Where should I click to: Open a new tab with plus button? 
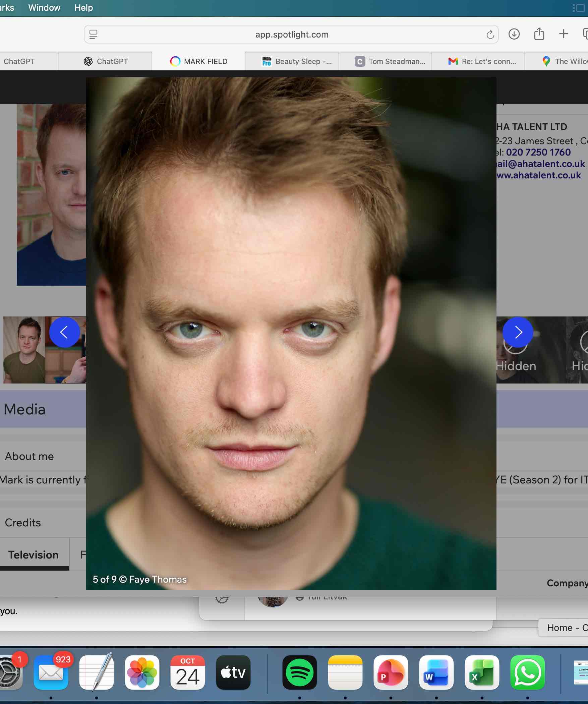(x=564, y=34)
